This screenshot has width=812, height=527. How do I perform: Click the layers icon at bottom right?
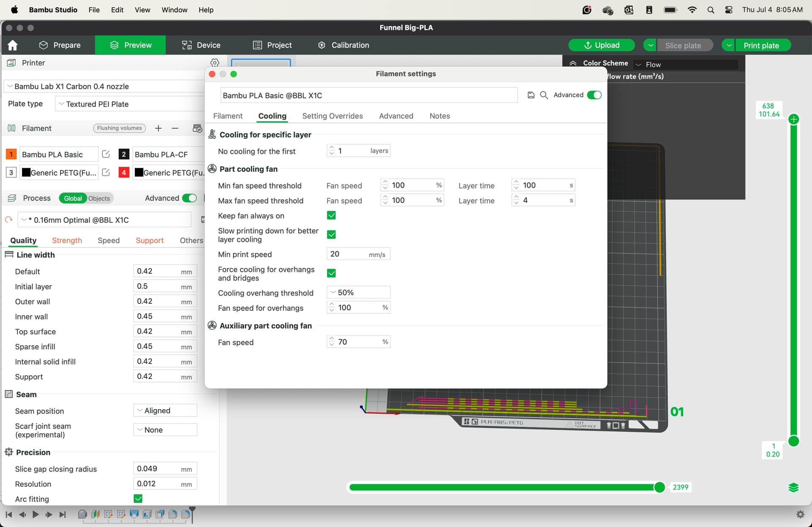tap(794, 487)
